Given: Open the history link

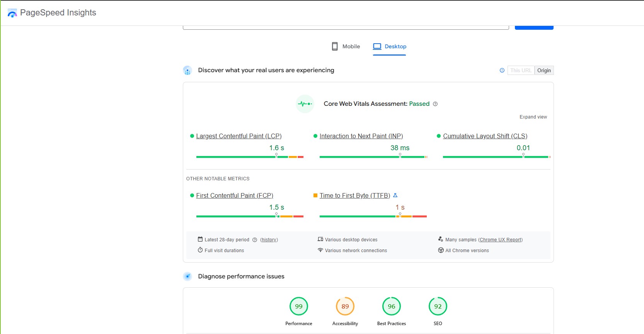Looking at the screenshot, I should (x=269, y=240).
